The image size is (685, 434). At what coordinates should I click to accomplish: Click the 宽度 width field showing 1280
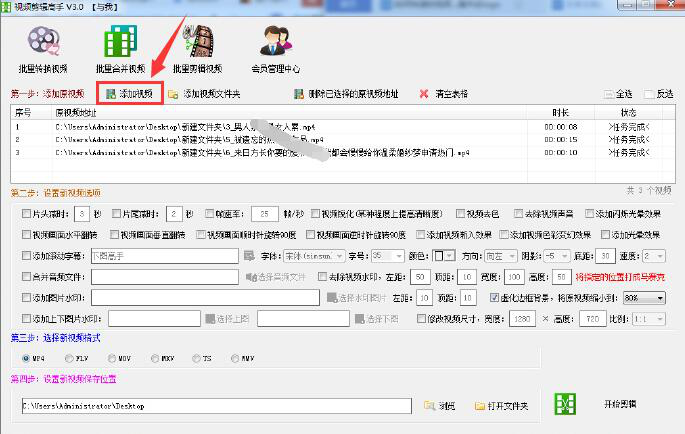click(522, 319)
